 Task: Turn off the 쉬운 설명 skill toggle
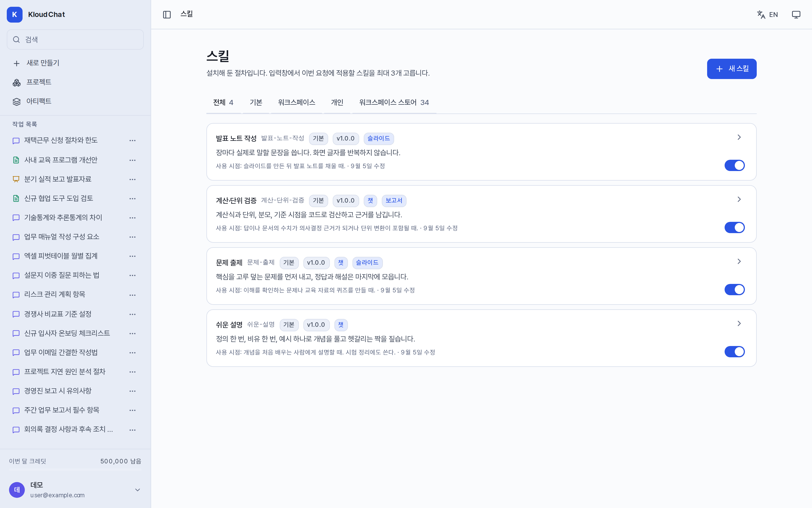pyautogui.click(x=734, y=352)
